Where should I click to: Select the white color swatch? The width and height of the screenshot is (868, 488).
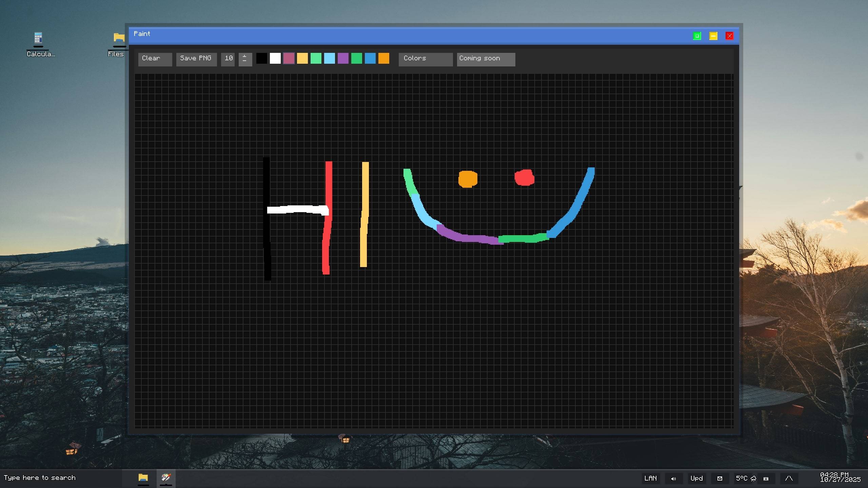point(275,58)
